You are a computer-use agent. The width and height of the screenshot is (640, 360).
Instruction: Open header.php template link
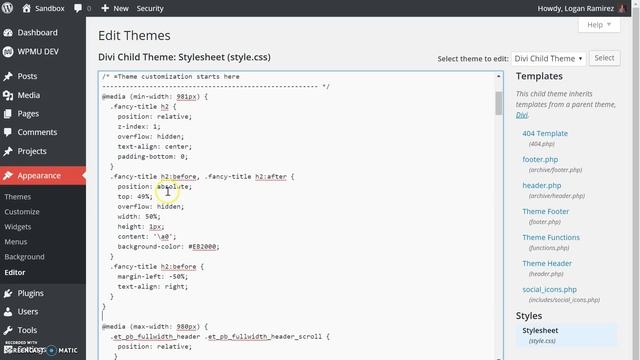[x=542, y=186]
